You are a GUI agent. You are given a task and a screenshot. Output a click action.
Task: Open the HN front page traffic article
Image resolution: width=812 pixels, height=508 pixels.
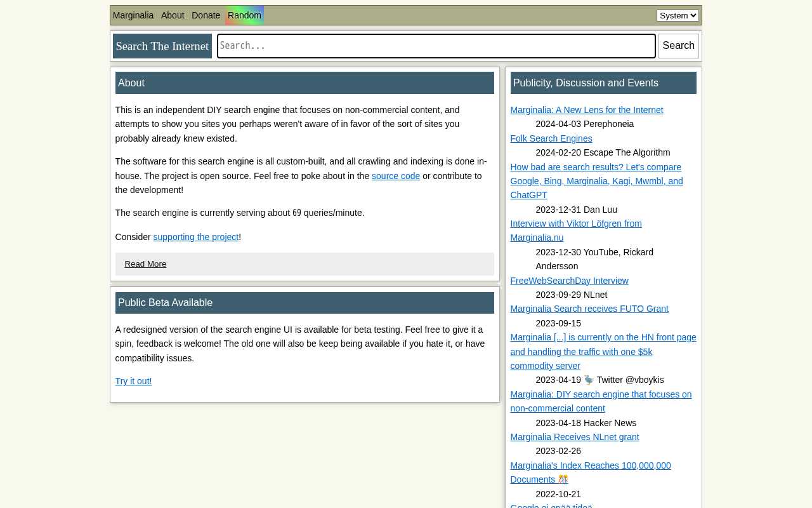pos(603,351)
